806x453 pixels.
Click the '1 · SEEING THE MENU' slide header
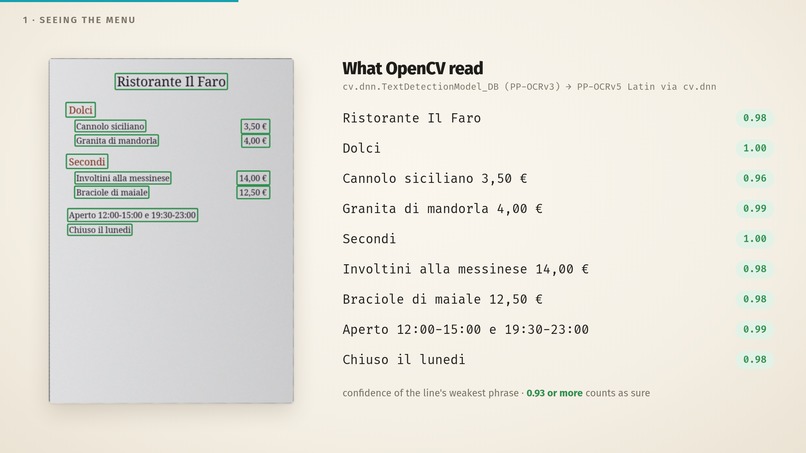point(79,20)
